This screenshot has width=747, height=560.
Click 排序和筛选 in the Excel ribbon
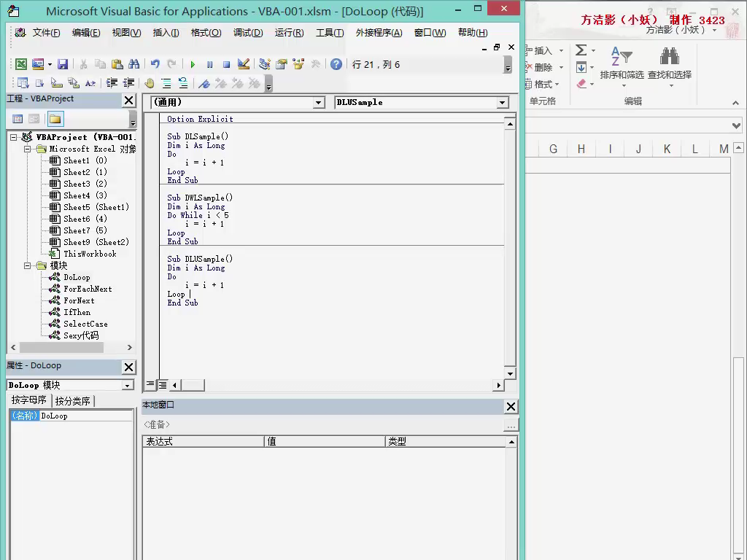622,66
